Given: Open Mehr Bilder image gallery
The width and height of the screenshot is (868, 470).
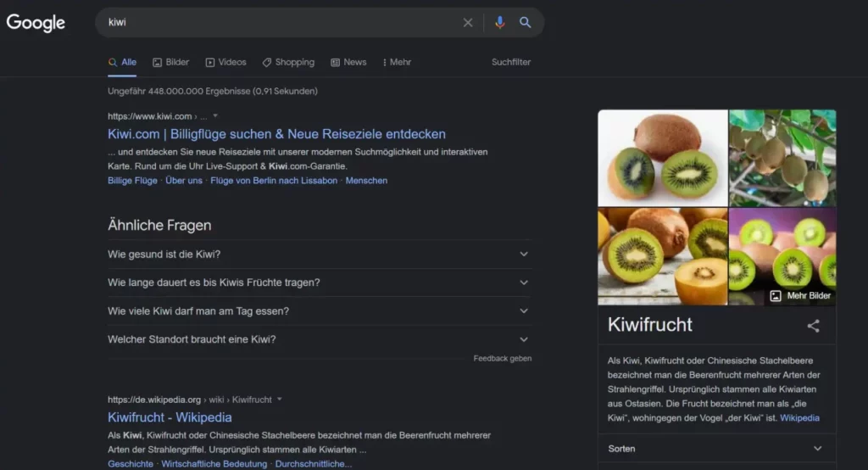Looking at the screenshot, I should pyautogui.click(x=800, y=296).
